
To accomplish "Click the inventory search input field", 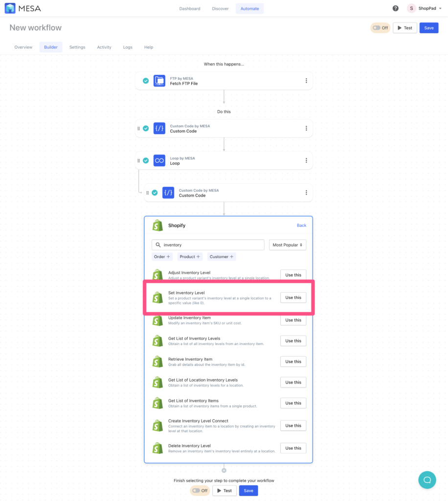I will [207, 244].
